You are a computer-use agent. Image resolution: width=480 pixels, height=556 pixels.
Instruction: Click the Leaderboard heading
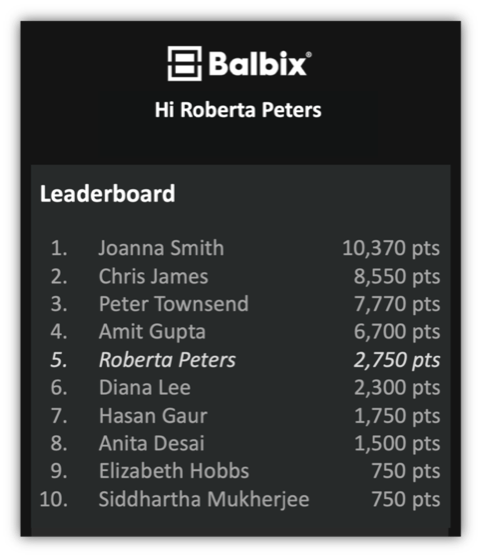pos(107,194)
